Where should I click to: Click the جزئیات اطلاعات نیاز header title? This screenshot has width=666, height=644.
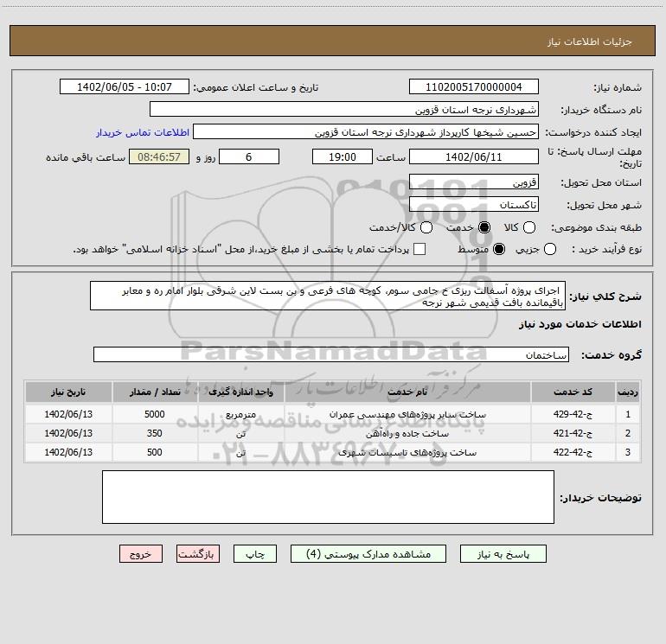coord(590,41)
